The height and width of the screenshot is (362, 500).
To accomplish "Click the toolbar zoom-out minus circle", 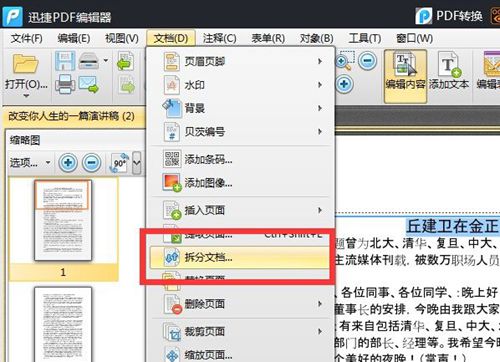I will point(367,61).
